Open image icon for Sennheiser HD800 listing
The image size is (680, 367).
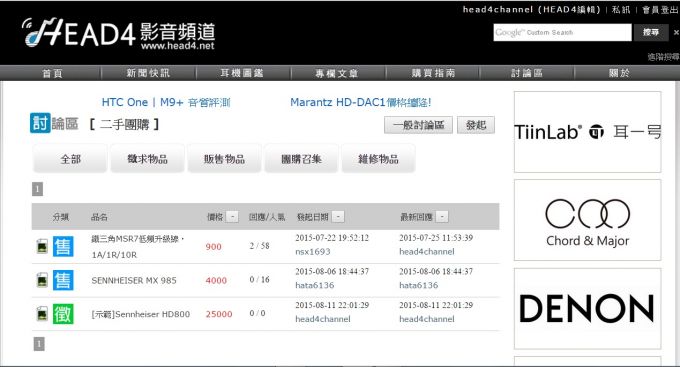tap(42, 314)
